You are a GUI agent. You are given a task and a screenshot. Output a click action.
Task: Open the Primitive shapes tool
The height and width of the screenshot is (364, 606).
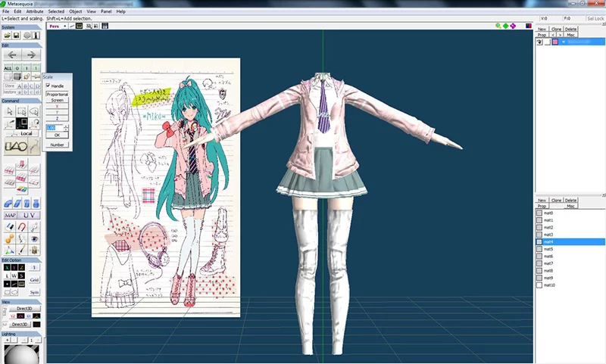[x=16, y=147]
